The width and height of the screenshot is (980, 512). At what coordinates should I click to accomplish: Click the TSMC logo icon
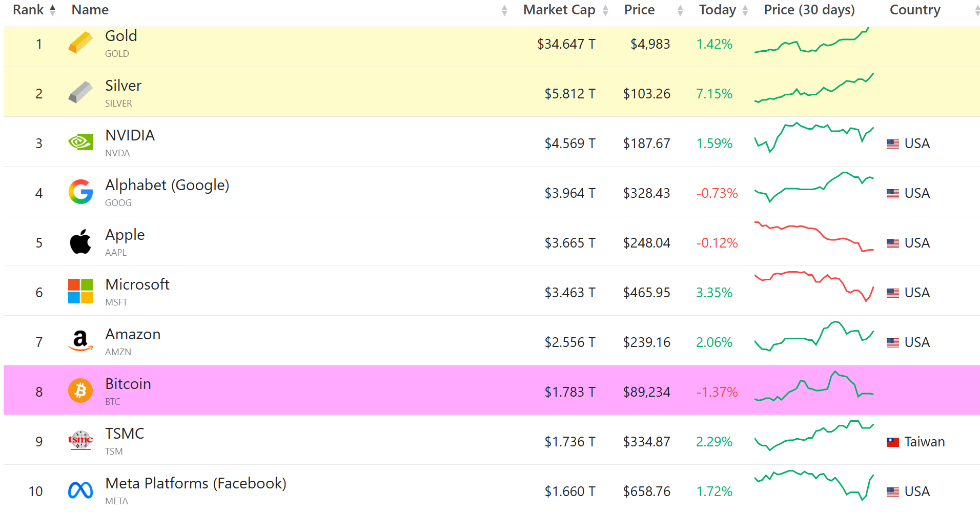pos(80,440)
